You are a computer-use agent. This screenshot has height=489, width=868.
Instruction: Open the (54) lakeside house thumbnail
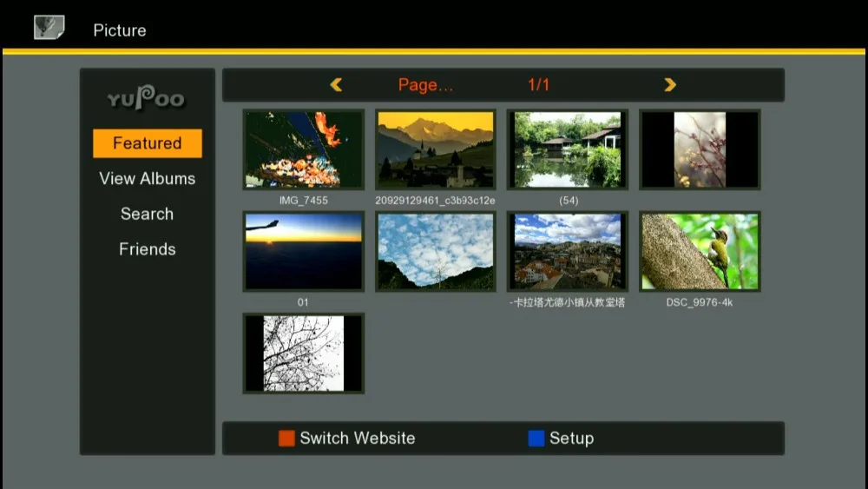click(x=568, y=149)
